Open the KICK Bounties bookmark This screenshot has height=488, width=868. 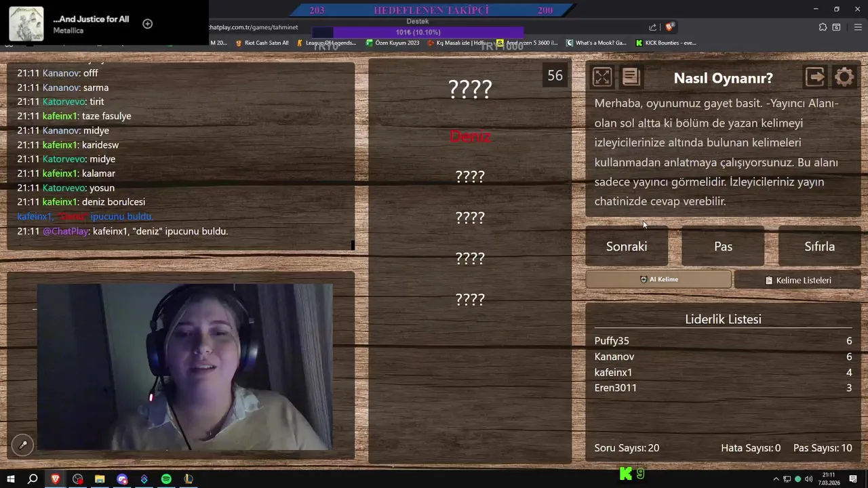click(666, 43)
